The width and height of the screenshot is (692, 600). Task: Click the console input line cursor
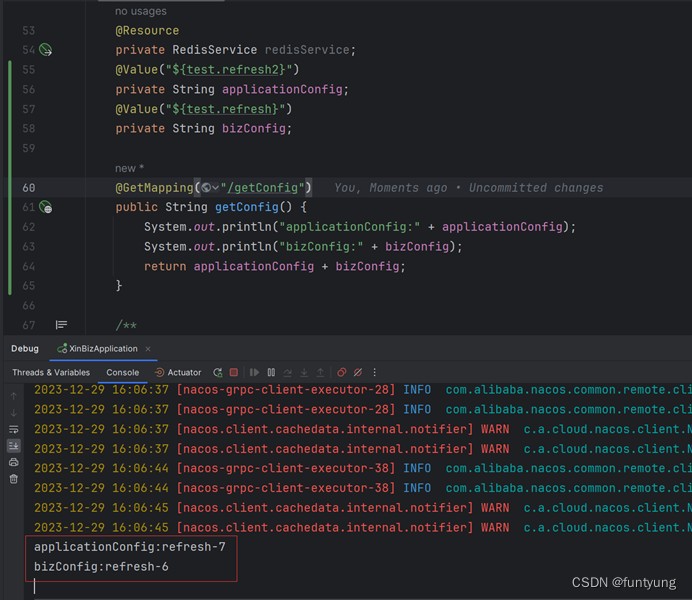(x=34, y=586)
